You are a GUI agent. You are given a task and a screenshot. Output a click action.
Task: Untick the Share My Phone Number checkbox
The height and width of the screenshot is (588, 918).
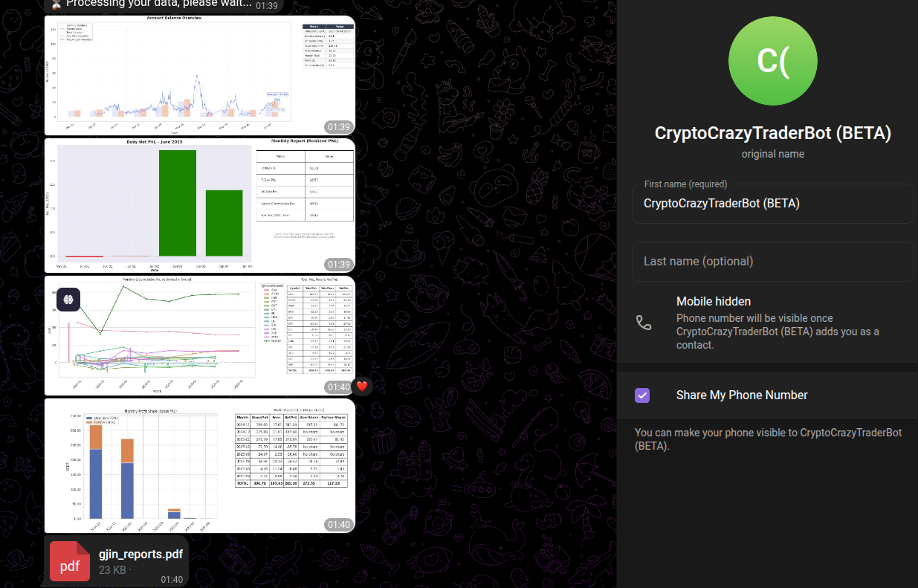tap(642, 395)
